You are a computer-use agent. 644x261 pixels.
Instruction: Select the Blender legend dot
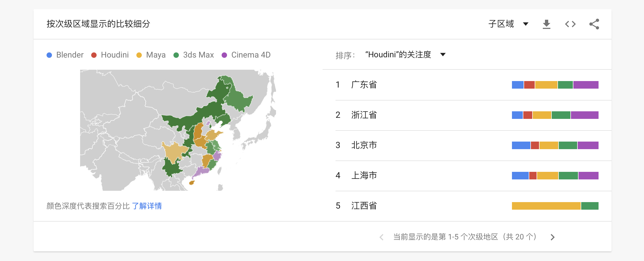click(x=49, y=55)
